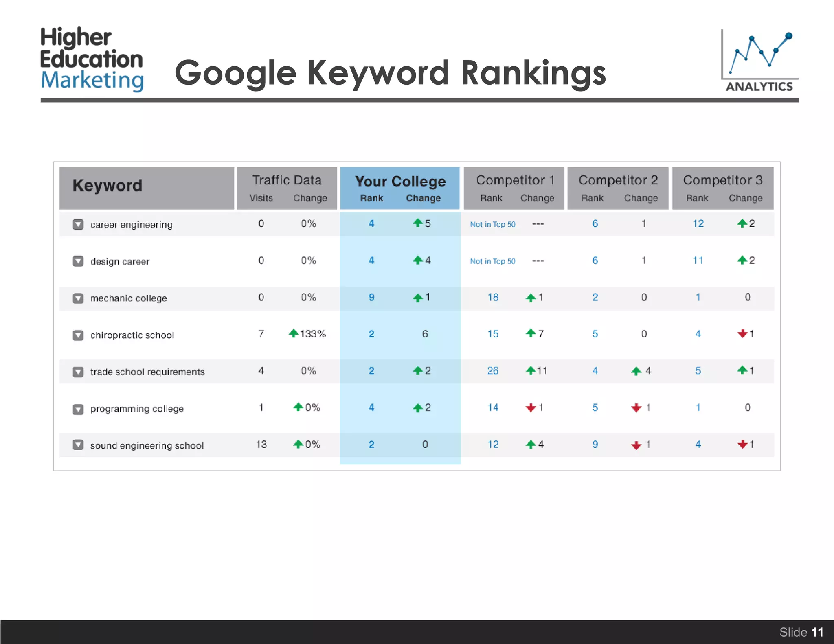Viewport: 834px width, 644px height.
Task: Expand the design career keyword row
Action: coord(78,261)
